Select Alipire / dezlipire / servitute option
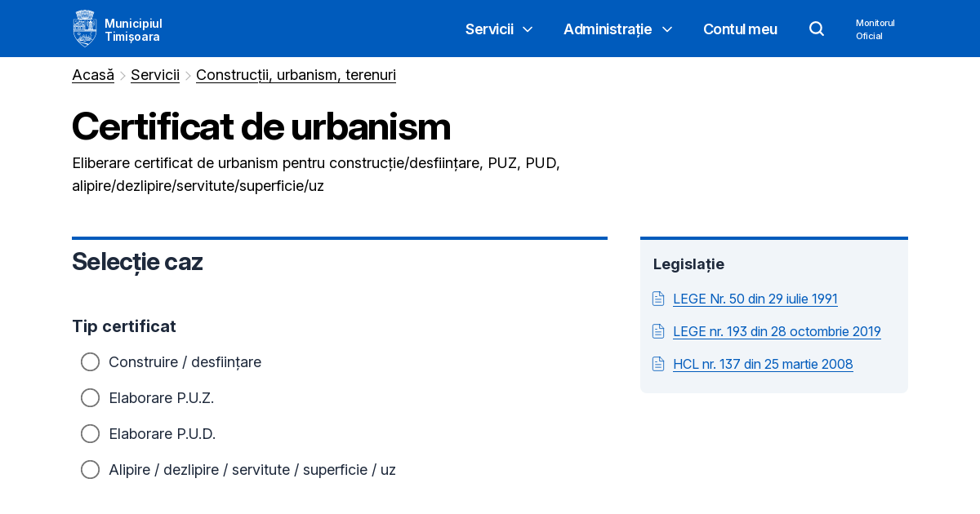Image resolution: width=980 pixels, height=514 pixels. tap(90, 469)
